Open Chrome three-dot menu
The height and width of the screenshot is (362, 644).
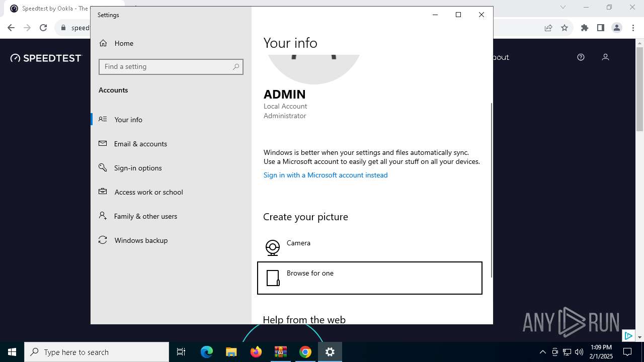(x=633, y=28)
